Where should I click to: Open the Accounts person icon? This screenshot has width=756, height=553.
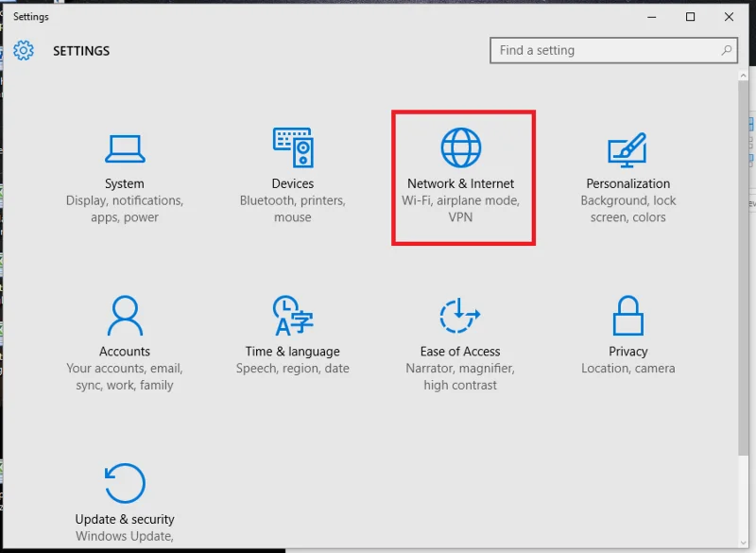pos(125,316)
